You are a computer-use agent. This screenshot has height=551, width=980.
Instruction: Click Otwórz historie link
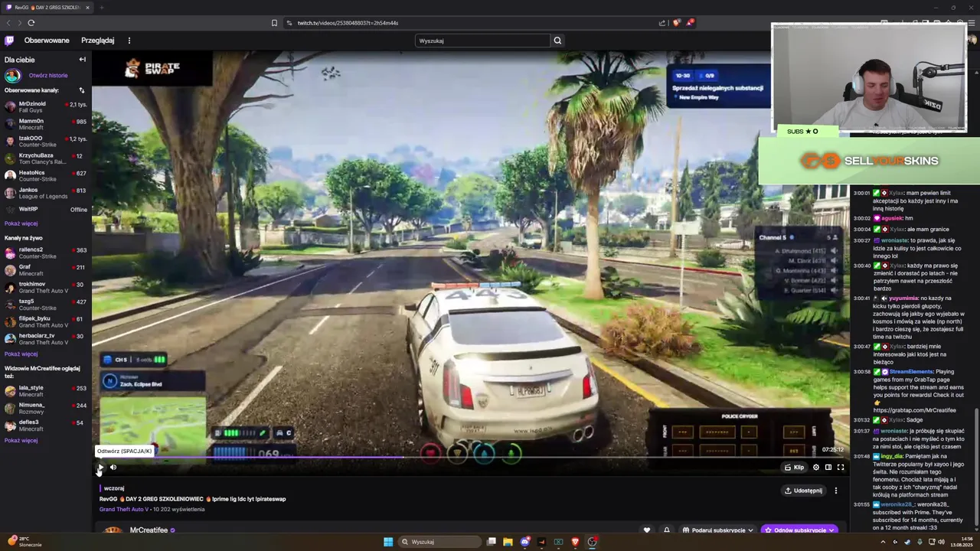(48, 75)
